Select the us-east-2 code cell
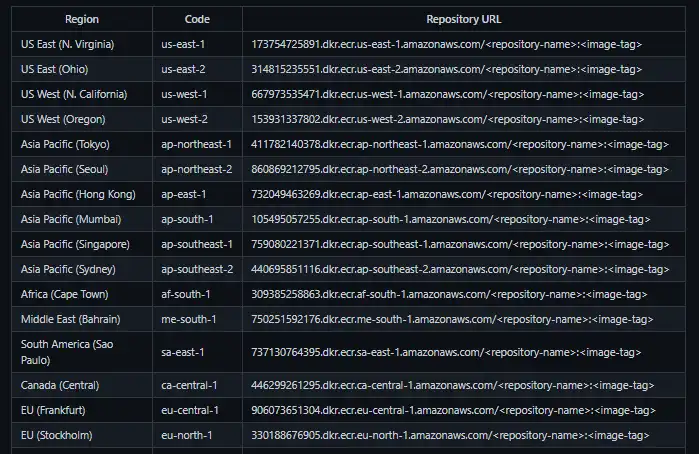 click(x=197, y=69)
